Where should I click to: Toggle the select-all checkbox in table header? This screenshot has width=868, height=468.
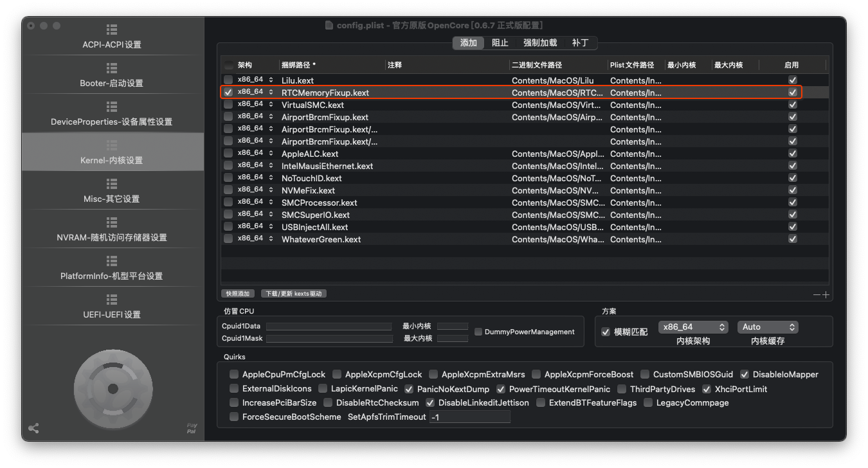(229, 65)
